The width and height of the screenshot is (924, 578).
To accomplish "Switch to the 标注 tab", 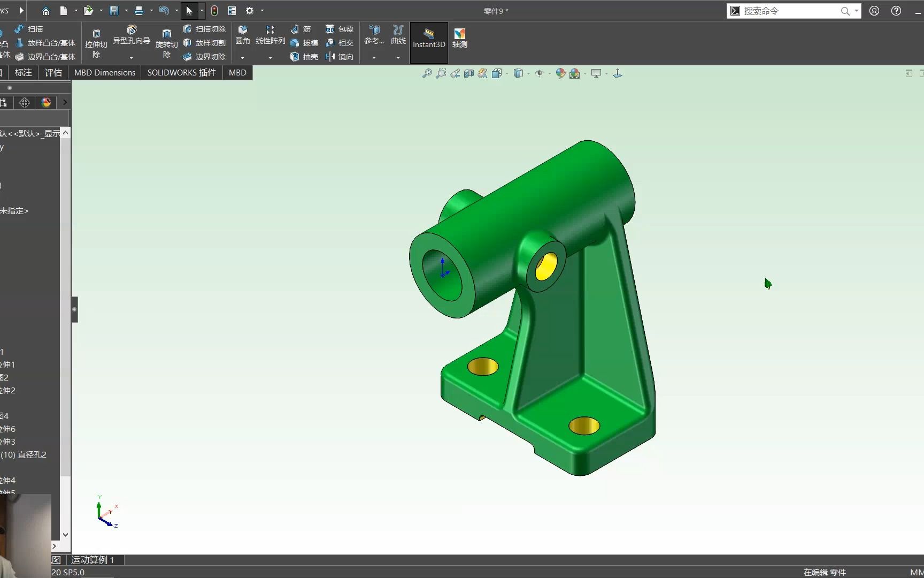I will click(x=24, y=73).
